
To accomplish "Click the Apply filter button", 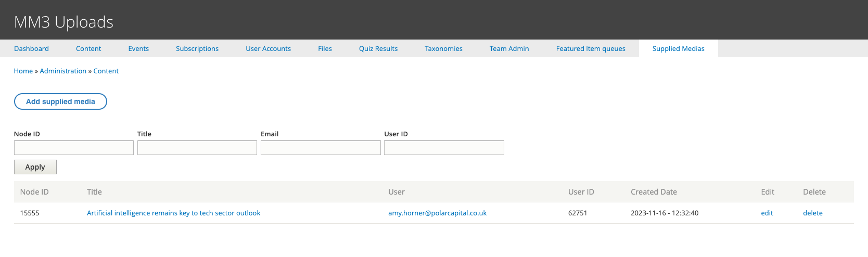I will (35, 167).
